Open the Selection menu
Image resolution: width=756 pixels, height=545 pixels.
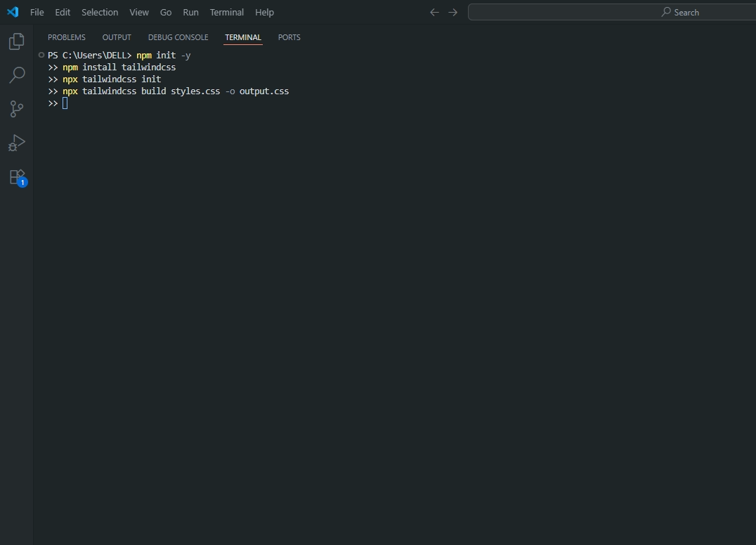[100, 12]
